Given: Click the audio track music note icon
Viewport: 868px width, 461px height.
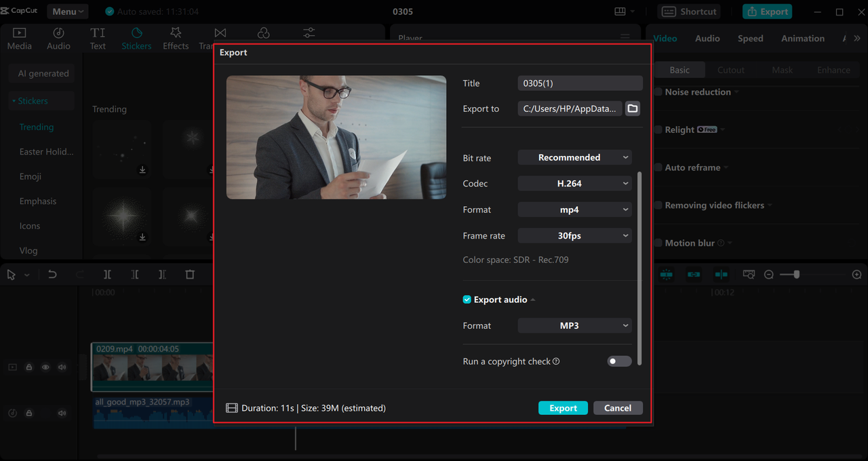Looking at the screenshot, I should point(12,413).
